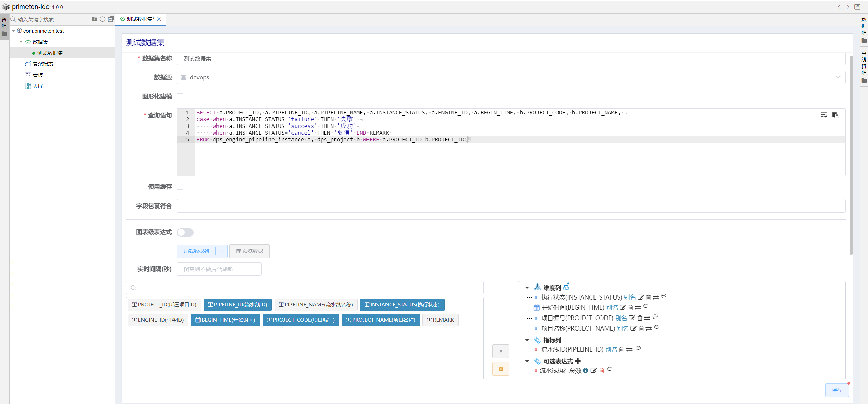
Task: Collapse the 指标列 tree section
Action: tap(527, 340)
